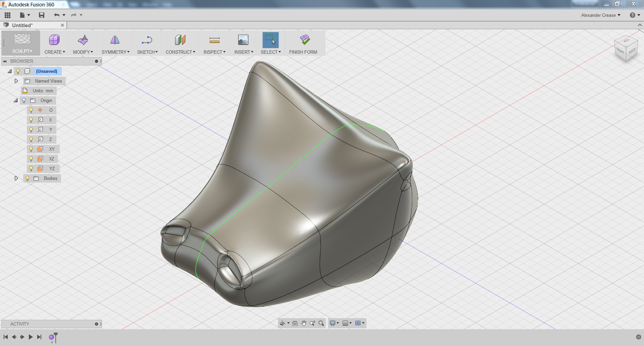Expand the Named Views folder
The height and width of the screenshot is (346, 644).
pyautogui.click(x=16, y=81)
